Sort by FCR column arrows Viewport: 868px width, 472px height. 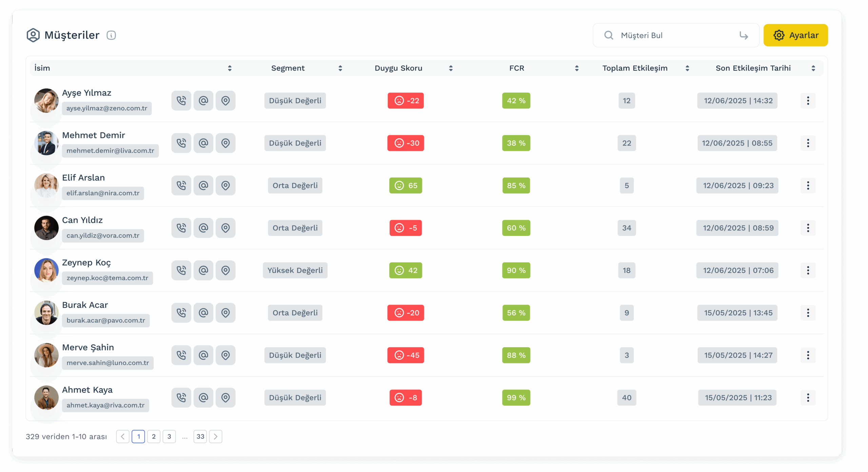pyautogui.click(x=577, y=68)
